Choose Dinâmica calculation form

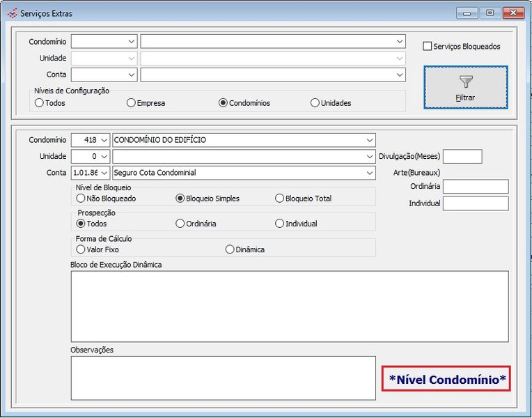[230, 249]
